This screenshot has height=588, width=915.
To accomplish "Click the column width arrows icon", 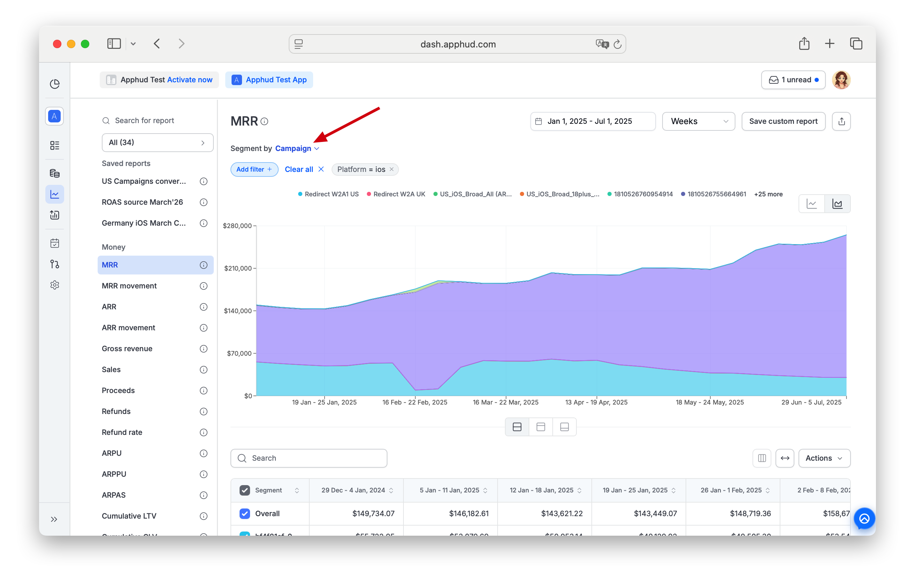I will click(x=785, y=458).
